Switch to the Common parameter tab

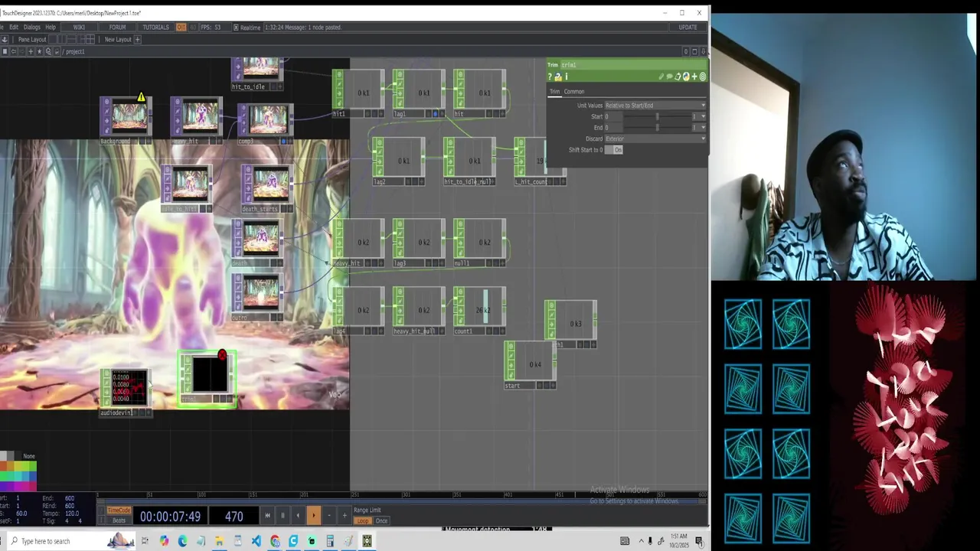pos(574,92)
